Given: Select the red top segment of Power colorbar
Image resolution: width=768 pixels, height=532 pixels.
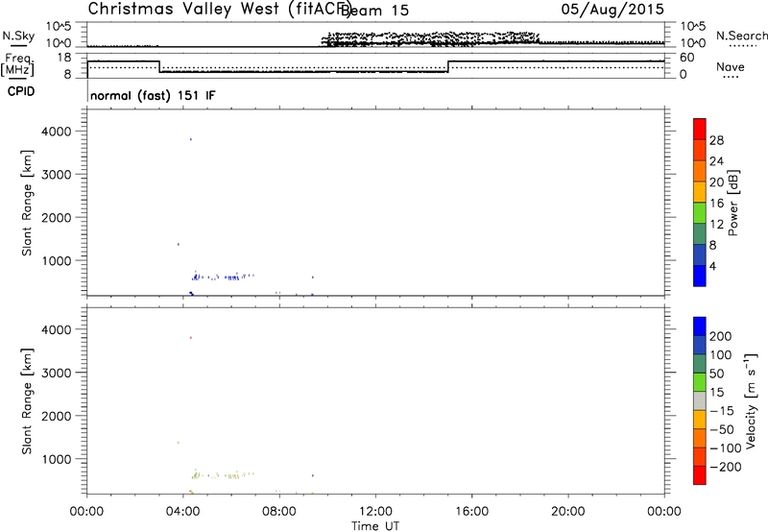Looking at the screenshot, I should (700, 129).
